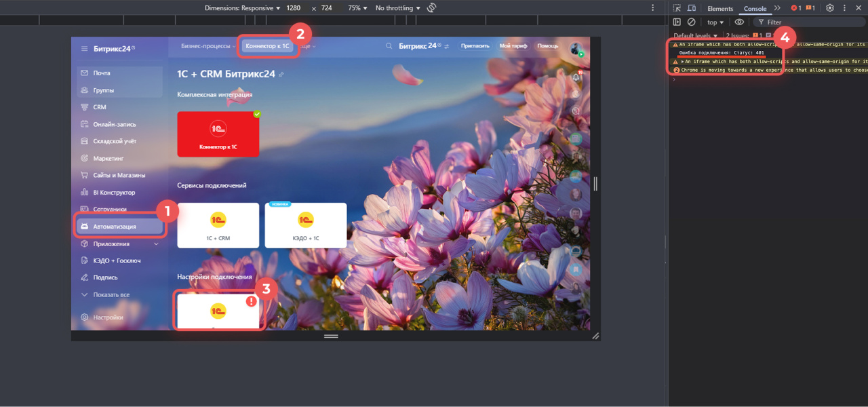
Task: Click the search magnifier in Bitrix header
Action: tap(389, 46)
